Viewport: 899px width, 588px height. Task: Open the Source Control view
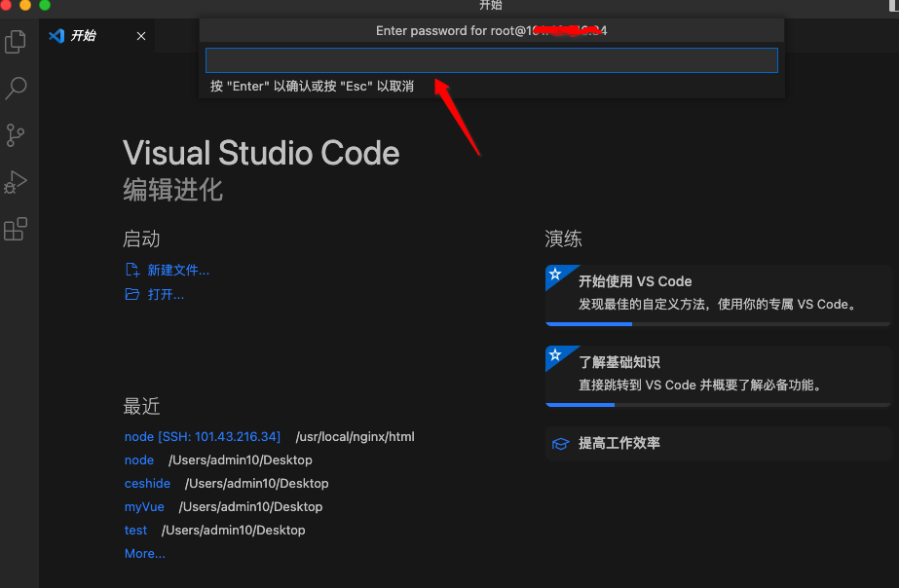coord(16,135)
